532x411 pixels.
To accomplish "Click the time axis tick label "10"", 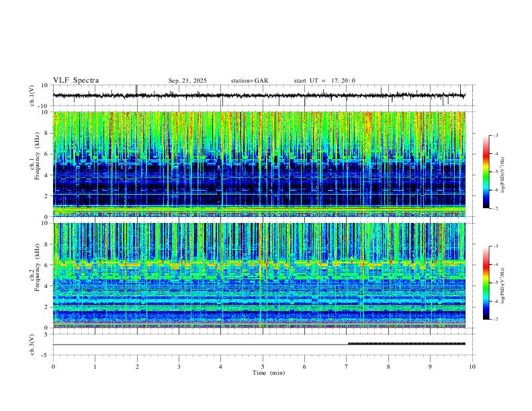I will click(472, 367).
